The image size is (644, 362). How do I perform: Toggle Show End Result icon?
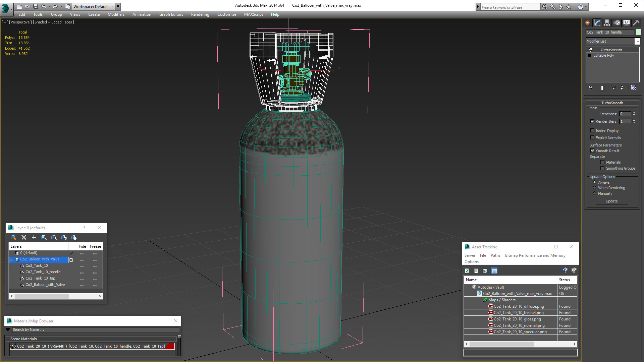pyautogui.click(x=602, y=88)
